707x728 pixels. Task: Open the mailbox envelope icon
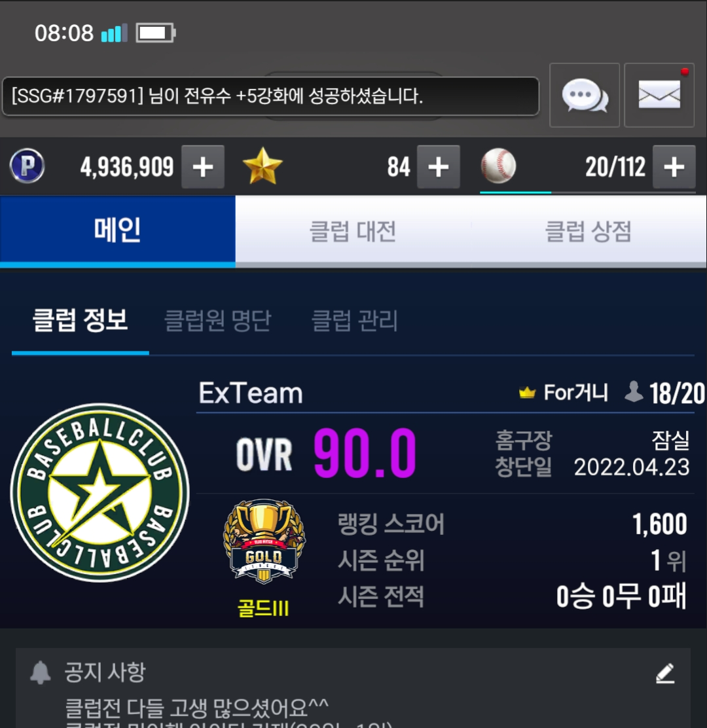659,95
